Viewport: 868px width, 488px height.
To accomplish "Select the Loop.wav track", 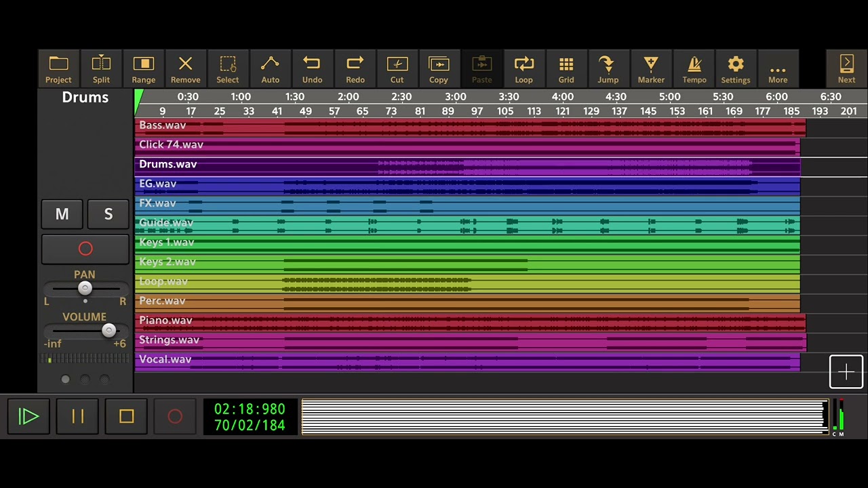I will point(467,283).
